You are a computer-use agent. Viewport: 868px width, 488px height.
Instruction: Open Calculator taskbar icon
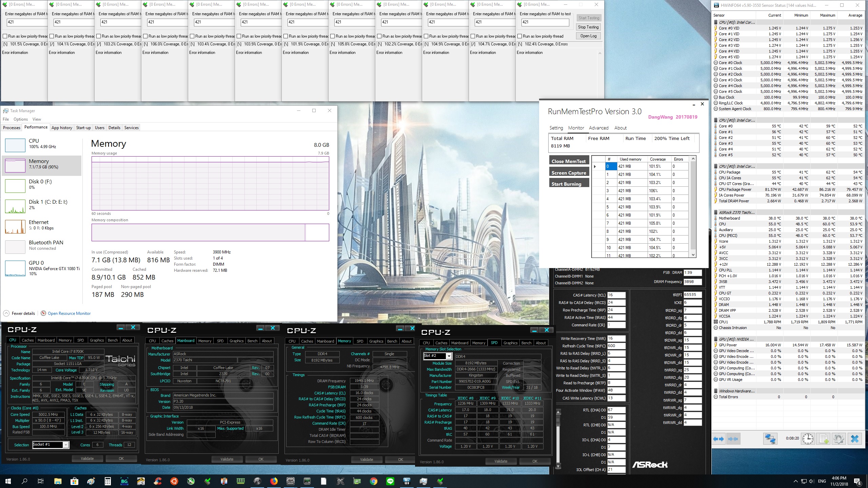pos(107,481)
